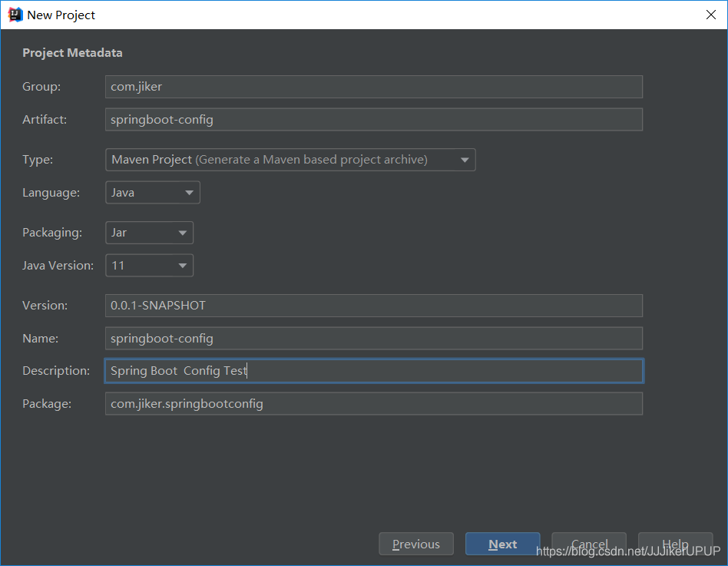Click the Language: label
The image size is (728, 566).
pyautogui.click(x=51, y=193)
